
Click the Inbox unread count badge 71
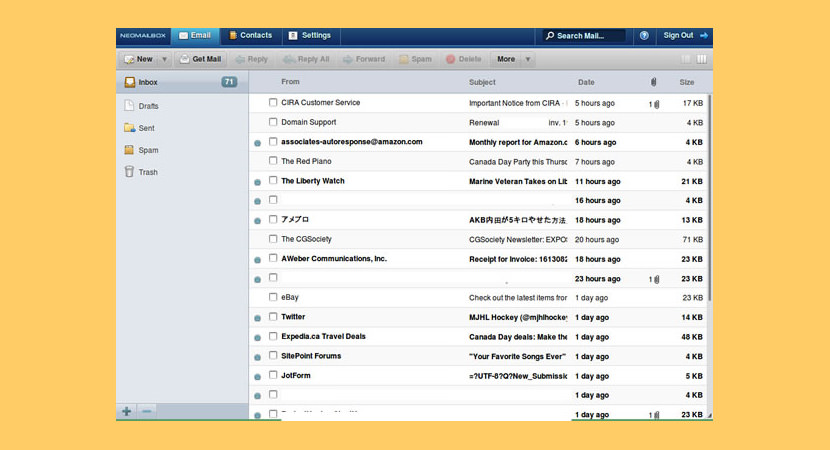click(x=229, y=82)
